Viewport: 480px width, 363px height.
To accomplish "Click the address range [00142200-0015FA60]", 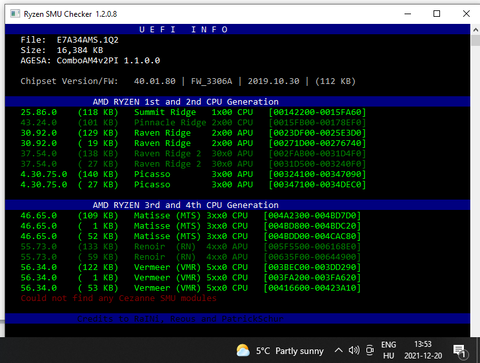I will click(x=317, y=112).
